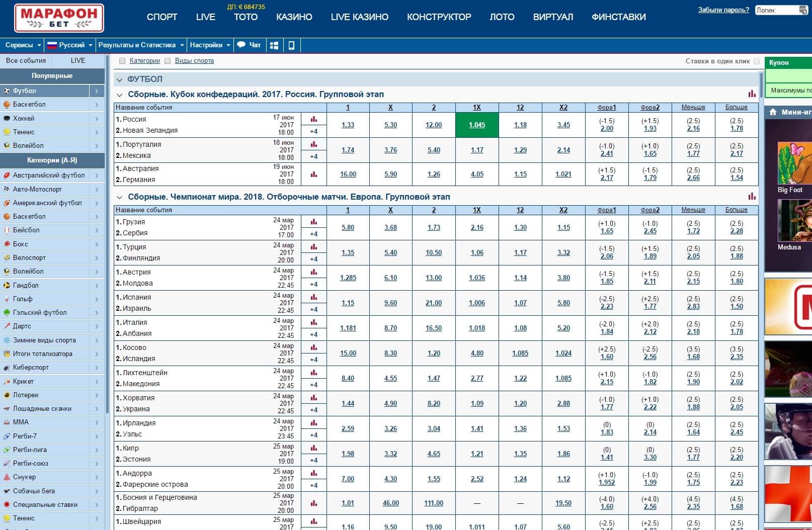The height and width of the screenshot is (530, 812).
Task: Open statistics chart for Косово vs Исландия
Action: [x=314, y=347]
